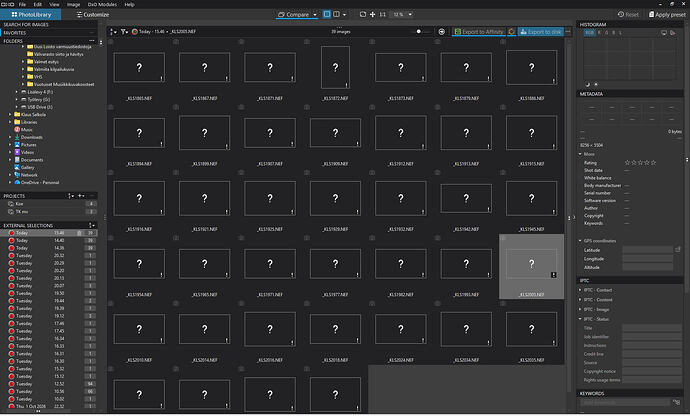The image size is (690, 416).
Task: Click the Title field in IPTC Status
Action: [651, 328]
